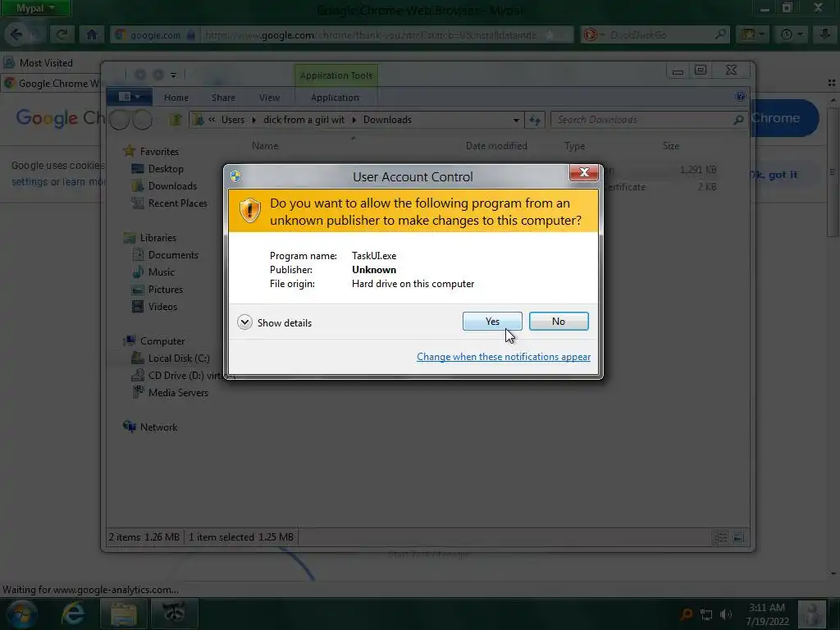Open the Mypal bookmarks menu button
Screen dimensions: 840x630
click(x=751, y=34)
